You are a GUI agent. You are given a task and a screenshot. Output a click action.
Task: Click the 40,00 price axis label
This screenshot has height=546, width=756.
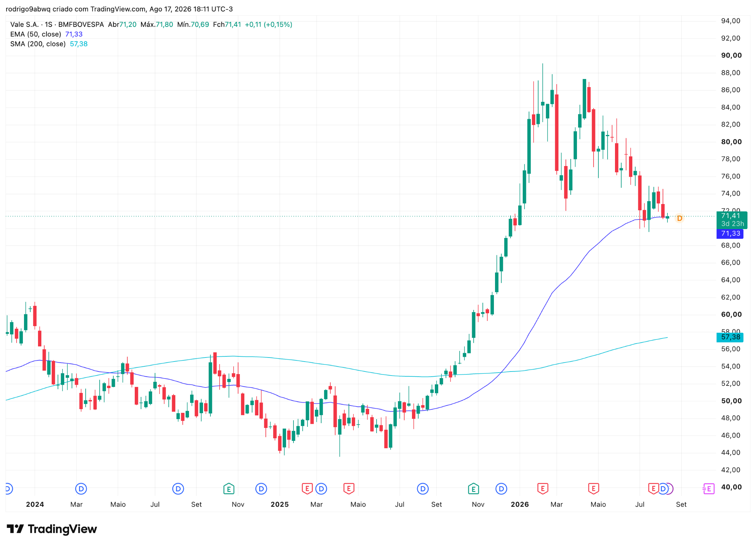tap(731, 487)
